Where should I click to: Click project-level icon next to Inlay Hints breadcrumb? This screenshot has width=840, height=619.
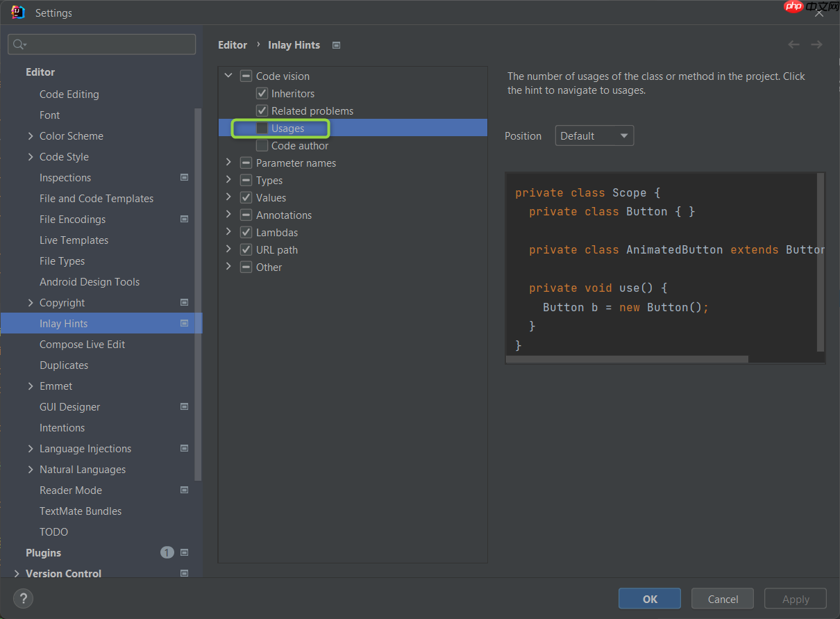pos(336,45)
